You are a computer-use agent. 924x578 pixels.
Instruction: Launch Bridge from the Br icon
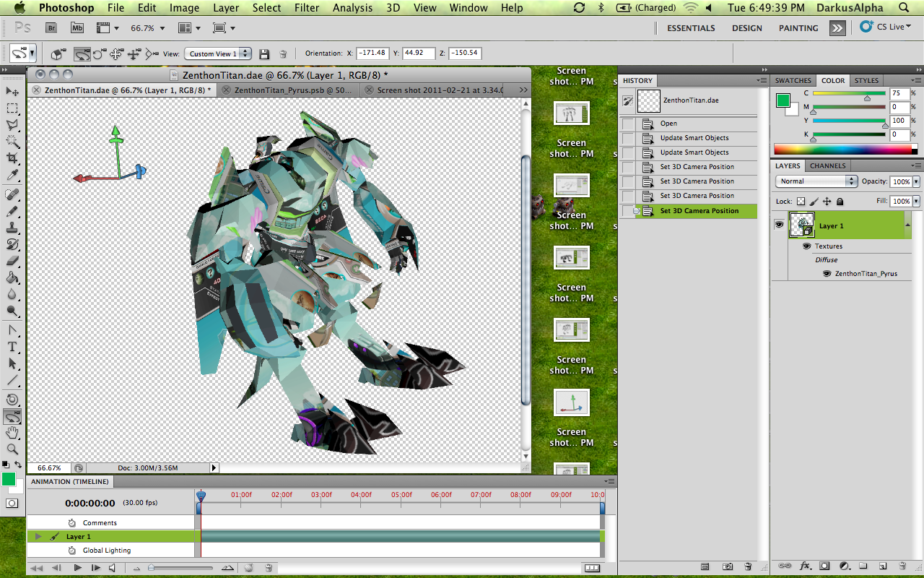coord(51,28)
